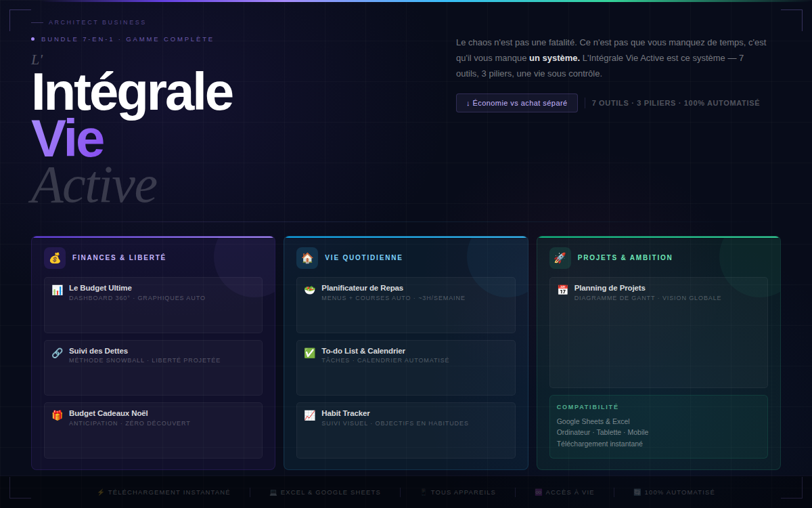812x508 pixels.
Task: Click the bar chart icon beside Le Budget Ultime
Action: (x=58, y=291)
